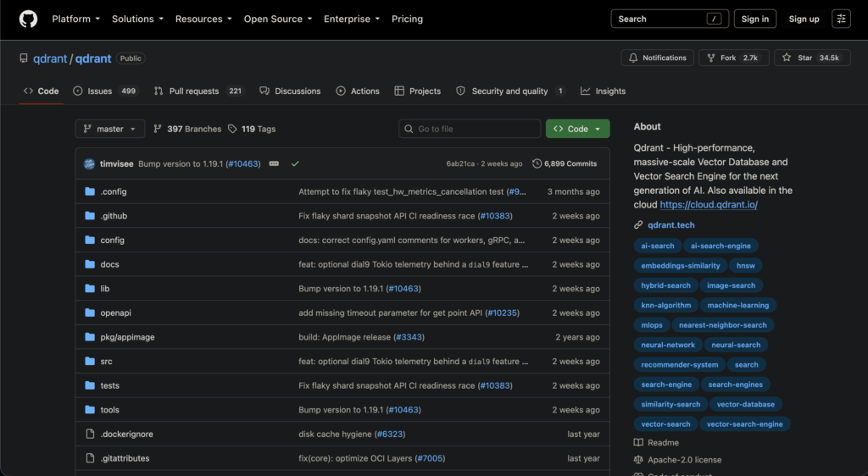
Task: Open the master branch dropdown
Action: tap(109, 129)
